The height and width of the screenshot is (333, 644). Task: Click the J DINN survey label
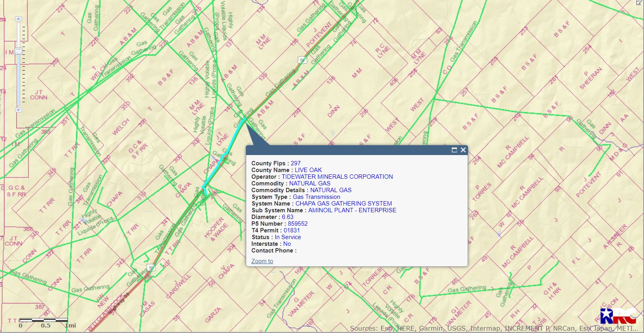332,110
